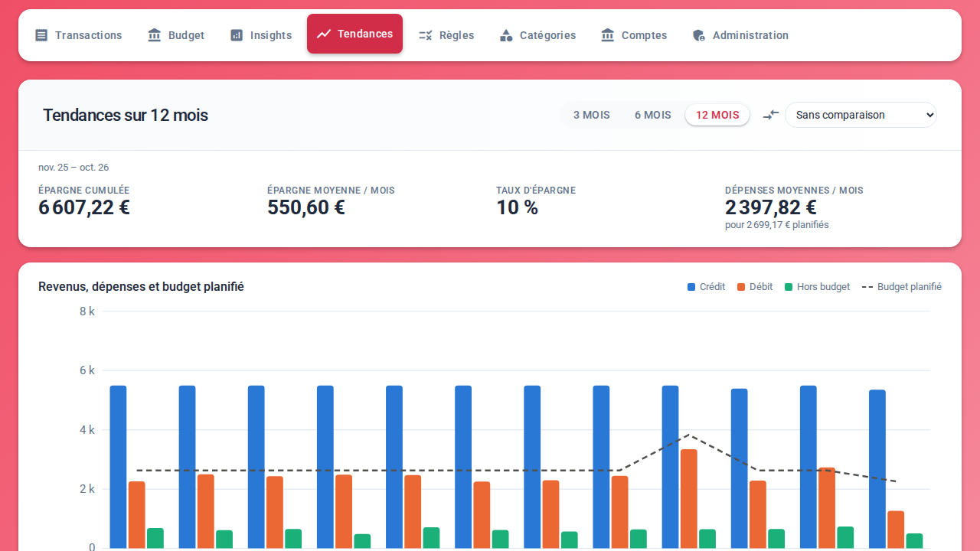Click the Règles rules icon
Viewport: 980px width, 551px height.
tap(426, 35)
